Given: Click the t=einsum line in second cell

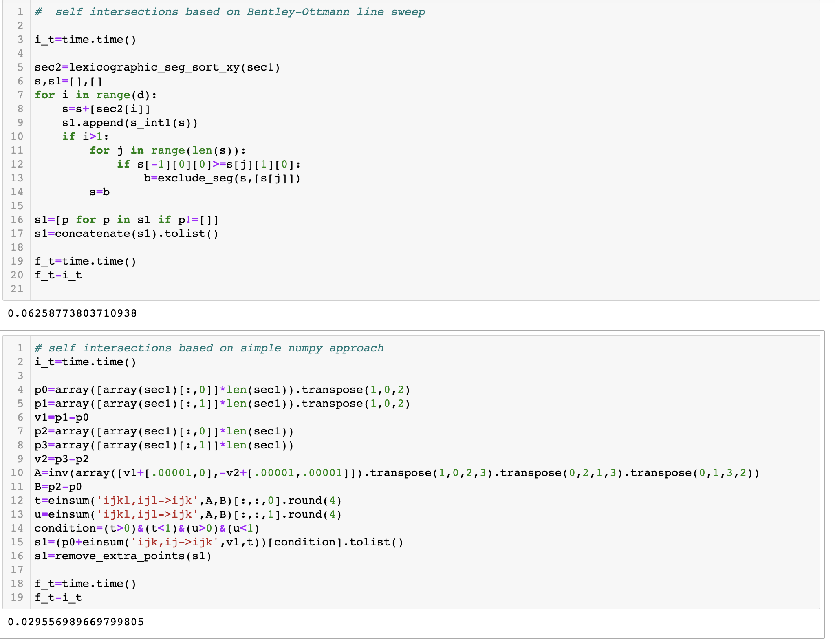Looking at the screenshot, I should point(188,501).
